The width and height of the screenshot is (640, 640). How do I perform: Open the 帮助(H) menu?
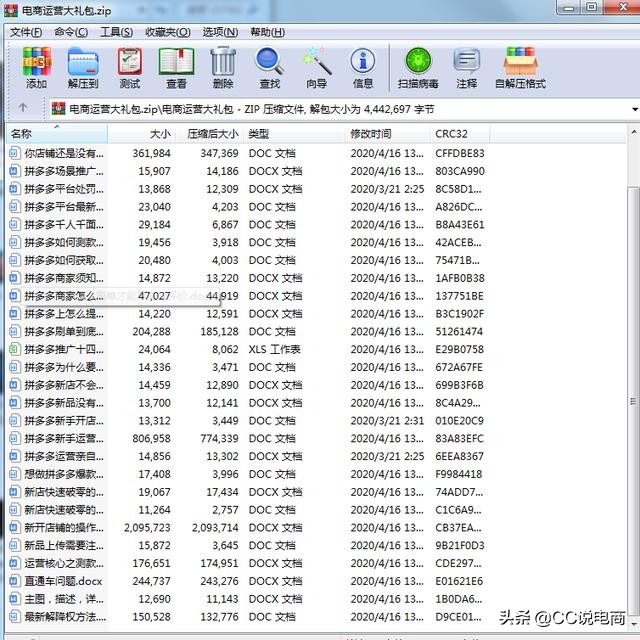pyautogui.click(x=267, y=32)
